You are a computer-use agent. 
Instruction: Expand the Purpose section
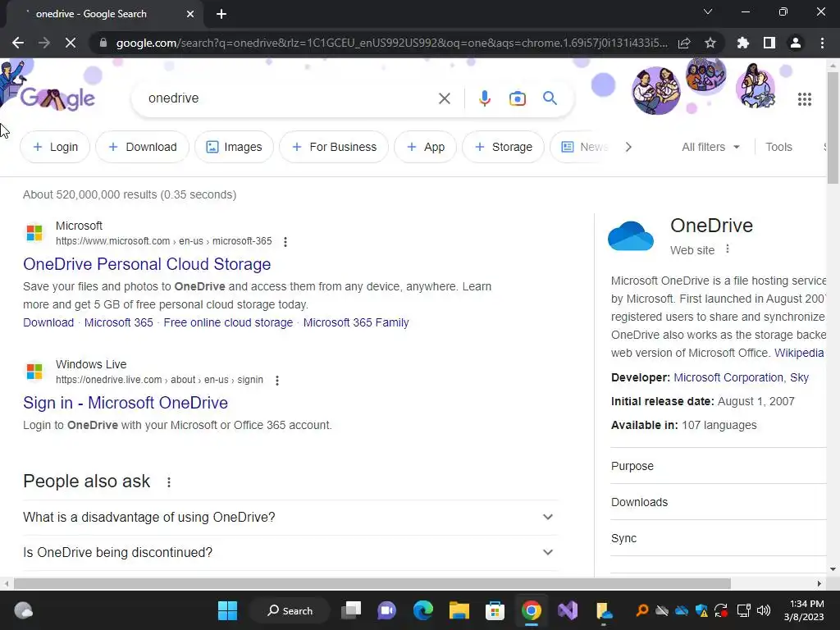coord(719,466)
